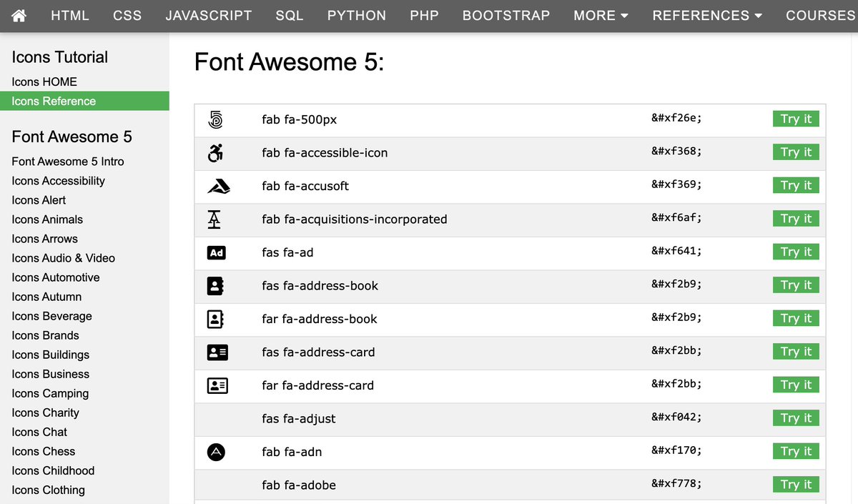Open the PYTHON tutorial tab
Image resolution: width=858 pixels, height=504 pixels.
(357, 15)
